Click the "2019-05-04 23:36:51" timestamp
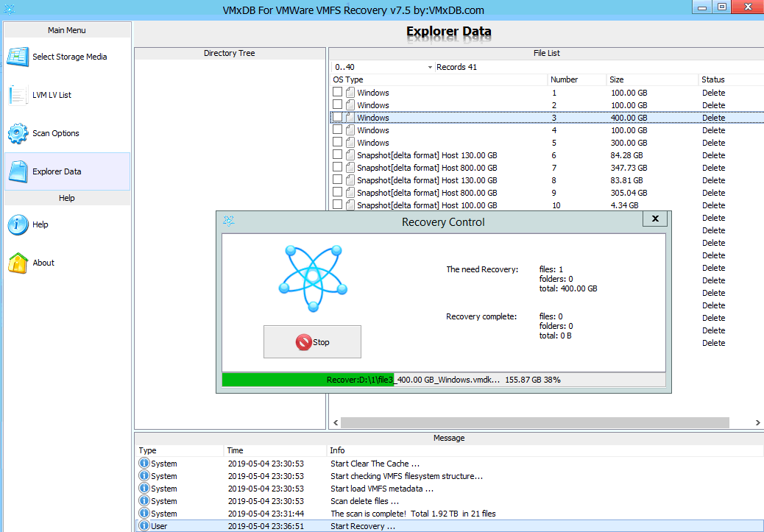 click(x=266, y=526)
